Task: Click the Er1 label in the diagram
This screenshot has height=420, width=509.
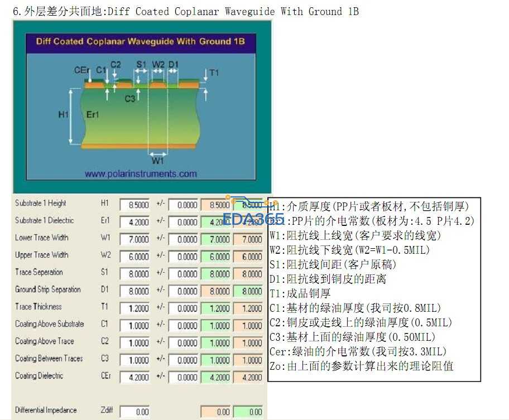Action: [x=93, y=114]
